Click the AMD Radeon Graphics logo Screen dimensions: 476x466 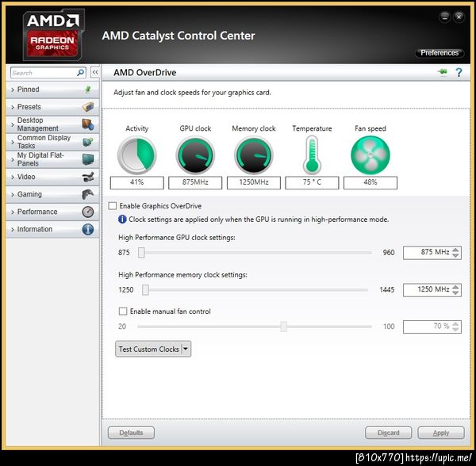(x=53, y=35)
